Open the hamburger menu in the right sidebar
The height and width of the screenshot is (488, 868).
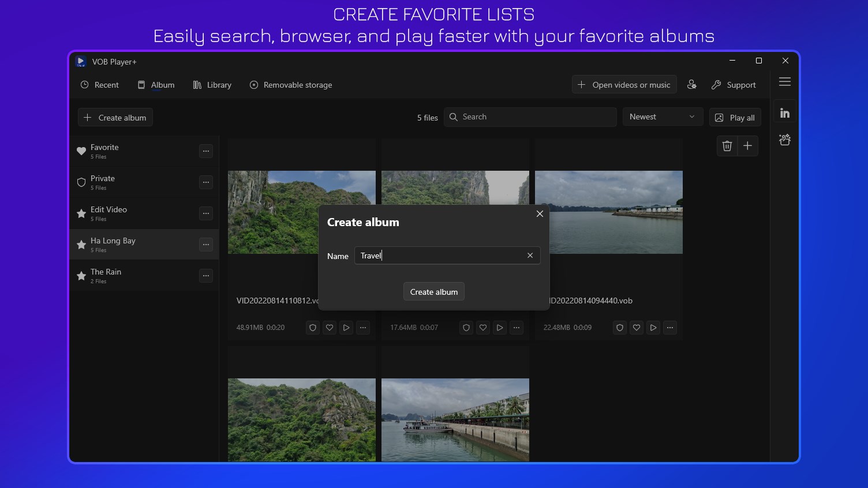pyautogui.click(x=785, y=82)
